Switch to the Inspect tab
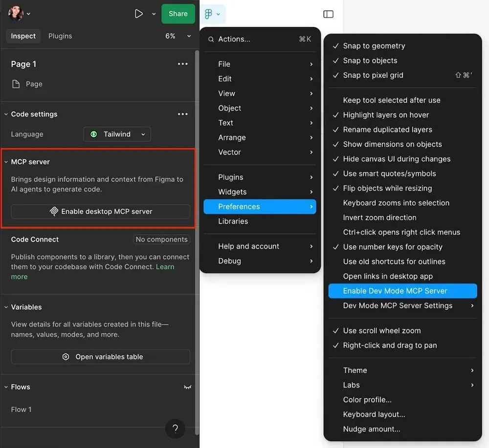Viewport: 489px width, 448px height. [23, 36]
